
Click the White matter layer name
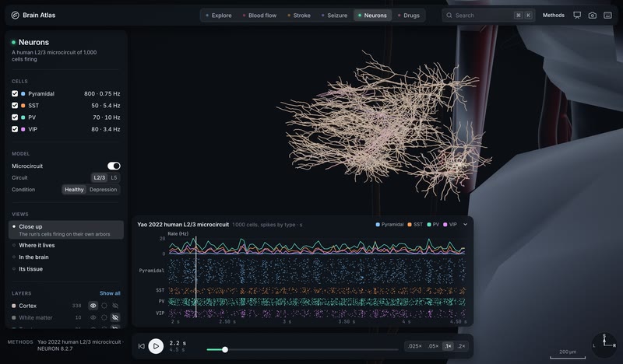click(x=36, y=317)
